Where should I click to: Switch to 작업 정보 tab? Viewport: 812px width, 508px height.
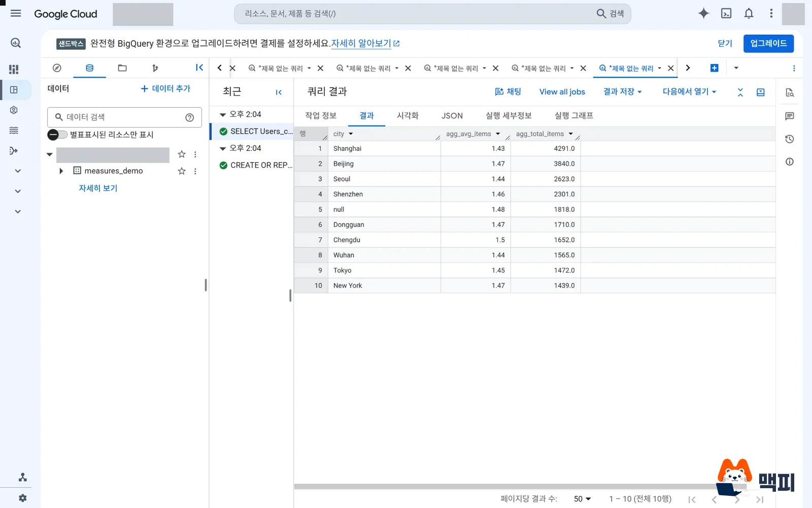pyautogui.click(x=321, y=116)
